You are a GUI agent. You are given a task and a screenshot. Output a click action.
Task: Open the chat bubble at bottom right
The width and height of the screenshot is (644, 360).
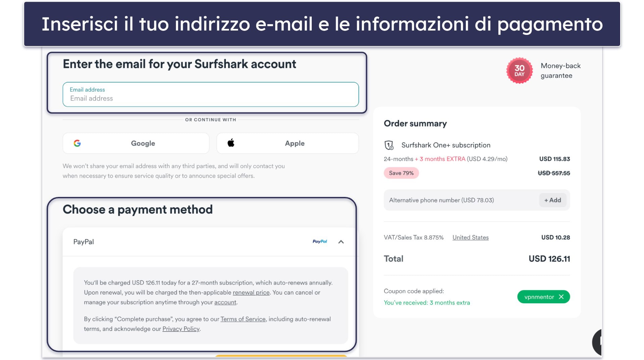click(597, 342)
